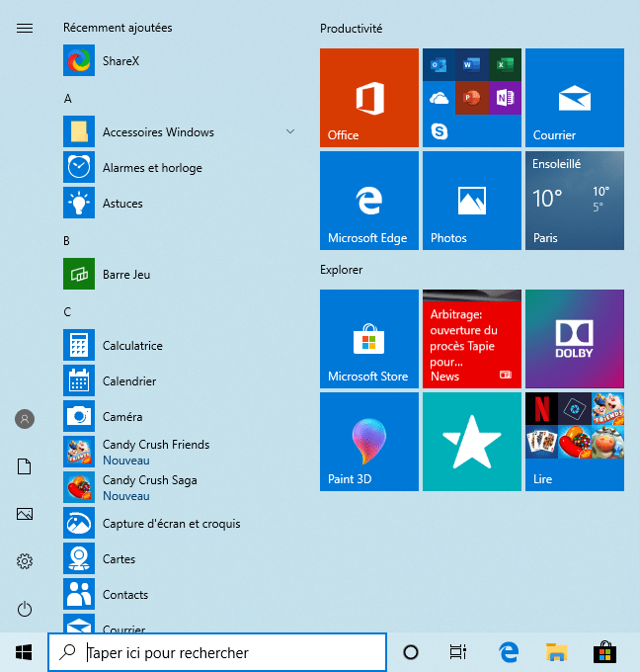Click the Explorer group title
Image resolution: width=640 pixels, height=672 pixels.
click(x=341, y=270)
